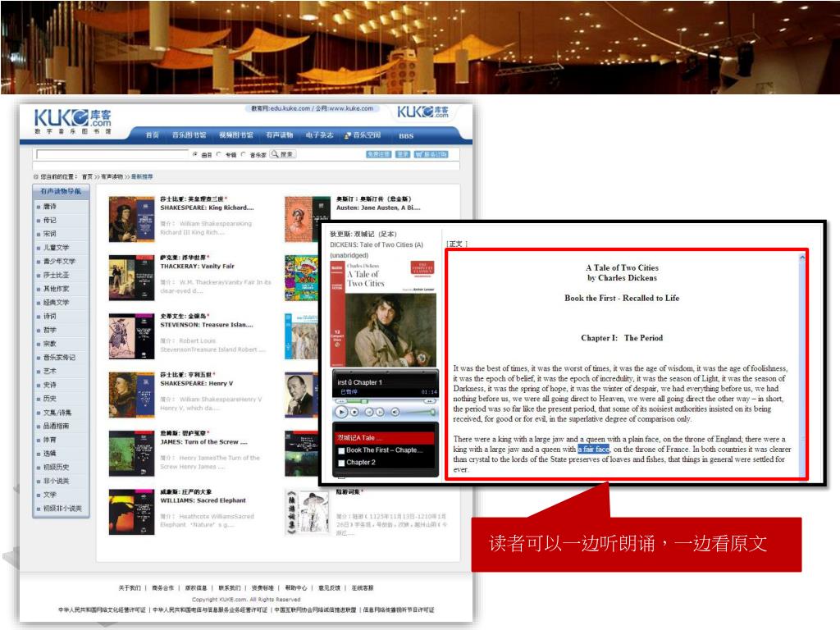Open the 儿童文学 category in sidebar
Viewport: 840px width, 630px height.
(x=57, y=248)
